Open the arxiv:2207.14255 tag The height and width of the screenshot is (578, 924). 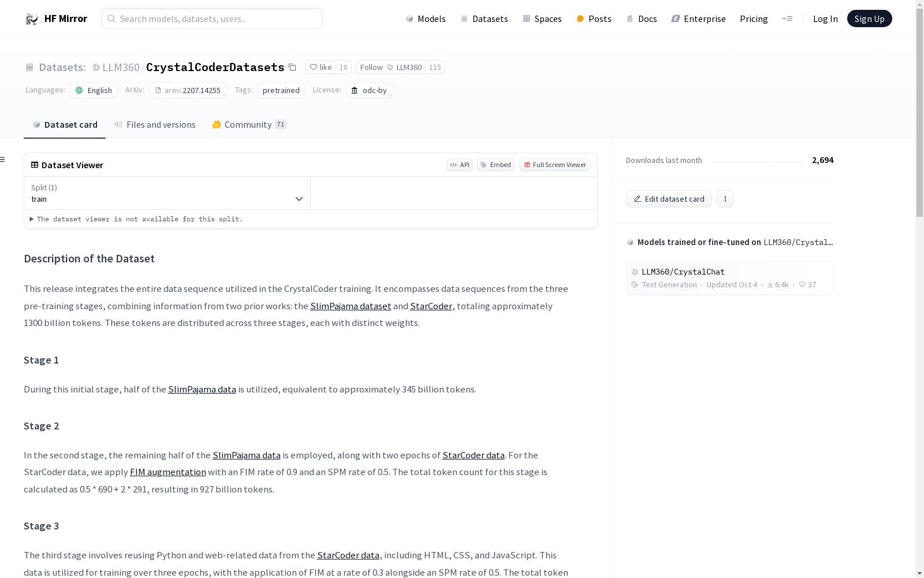pos(188,90)
